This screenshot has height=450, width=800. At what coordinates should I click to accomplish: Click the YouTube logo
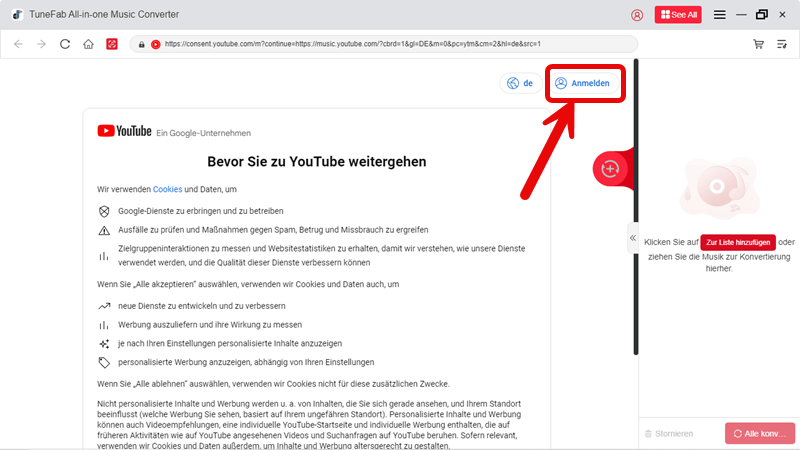[x=124, y=131]
